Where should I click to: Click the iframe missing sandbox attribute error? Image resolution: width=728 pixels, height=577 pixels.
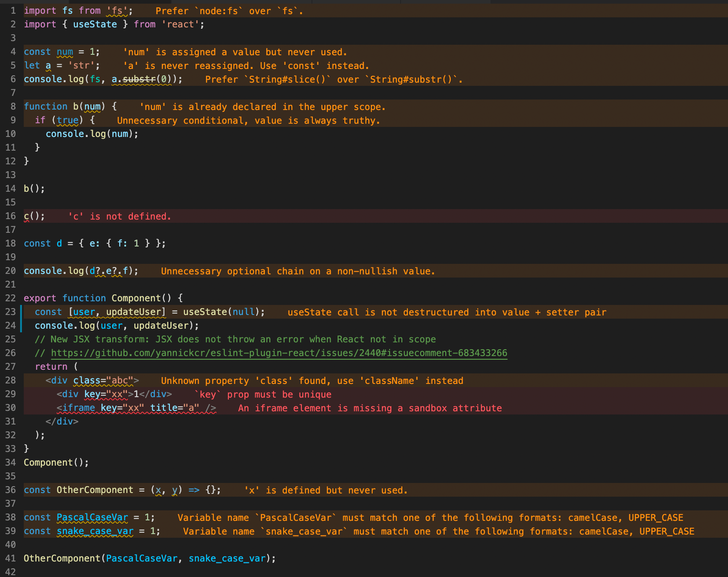[x=370, y=408]
